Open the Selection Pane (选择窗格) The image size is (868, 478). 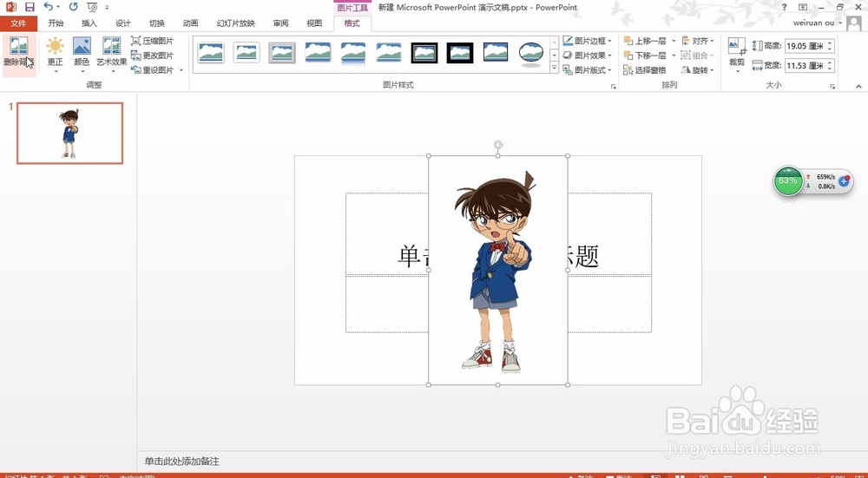(x=645, y=70)
